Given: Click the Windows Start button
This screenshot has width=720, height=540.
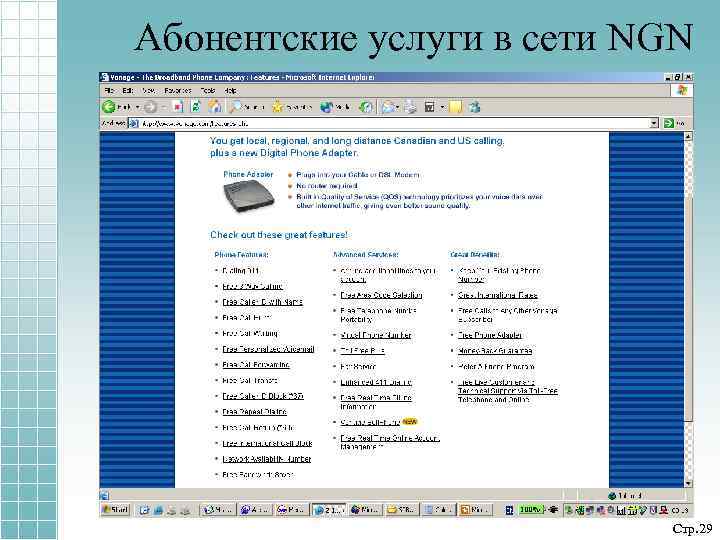Looking at the screenshot, I should click(115, 509).
